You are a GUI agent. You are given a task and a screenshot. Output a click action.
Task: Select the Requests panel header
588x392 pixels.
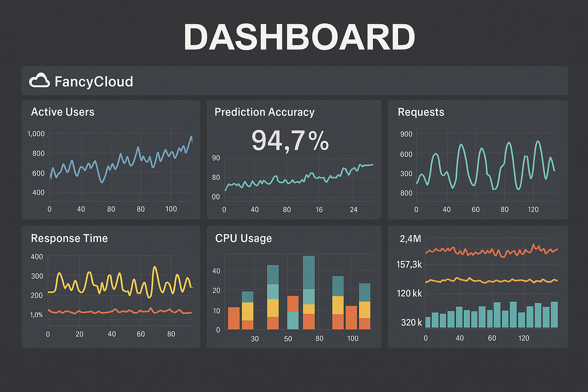(421, 112)
